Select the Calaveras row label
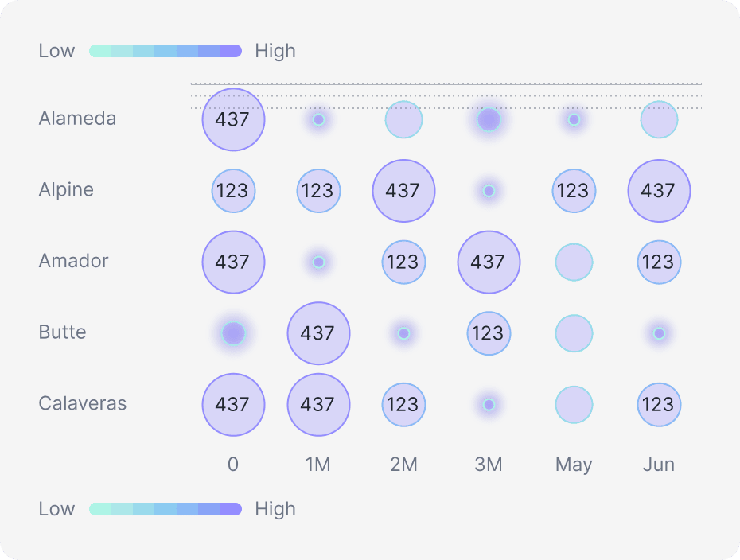The height and width of the screenshot is (560, 740). (83, 403)
